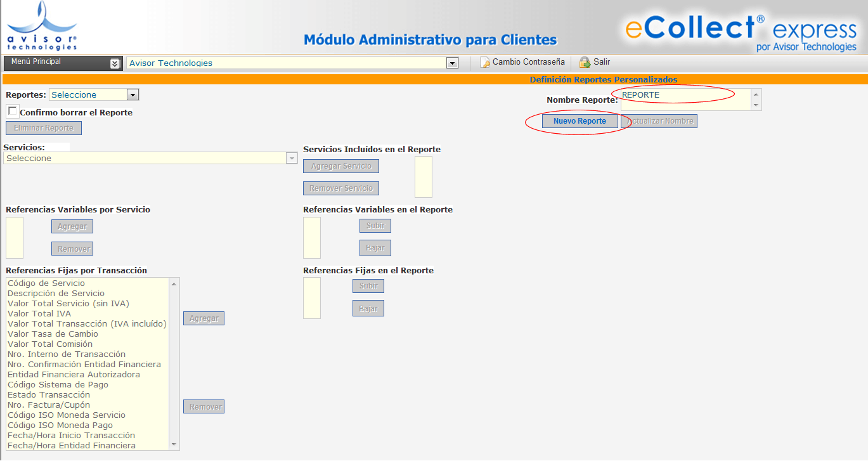Select Valor Total Transacción (IVA incluído)
Image resolution: width=868 pixels, height=461 pixels.
(x=87, y=324)
